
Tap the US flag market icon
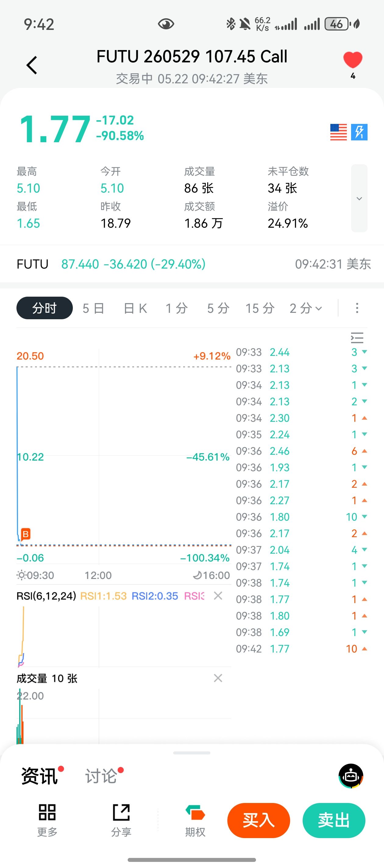[x=338, y=132]
